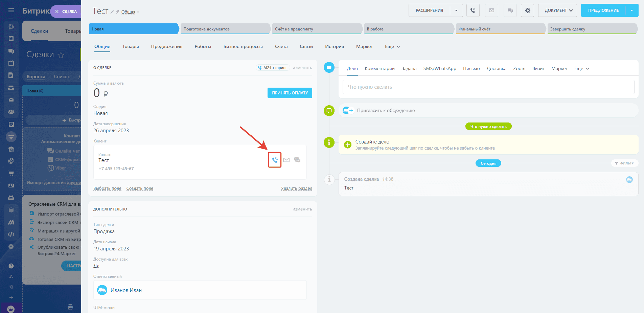Image resolution: width=644 pixels, height=313 pixels.
Task: Expand the Еще menu in deal tabs
Action: click(392, 47)
